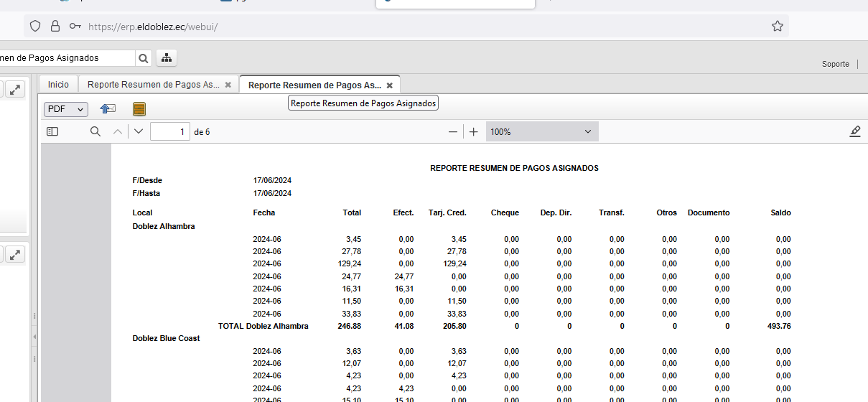Click the menu tree hierarchy icon
Viewport: 868px width, 402px height.
[166, 57]
